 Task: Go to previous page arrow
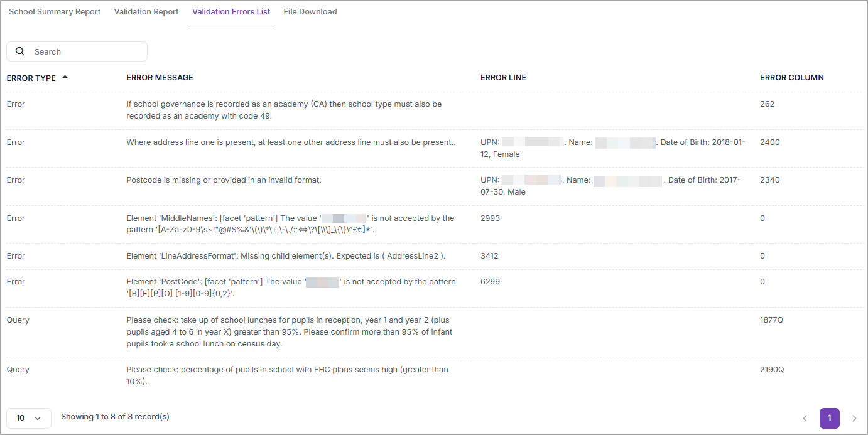(805, 418)
